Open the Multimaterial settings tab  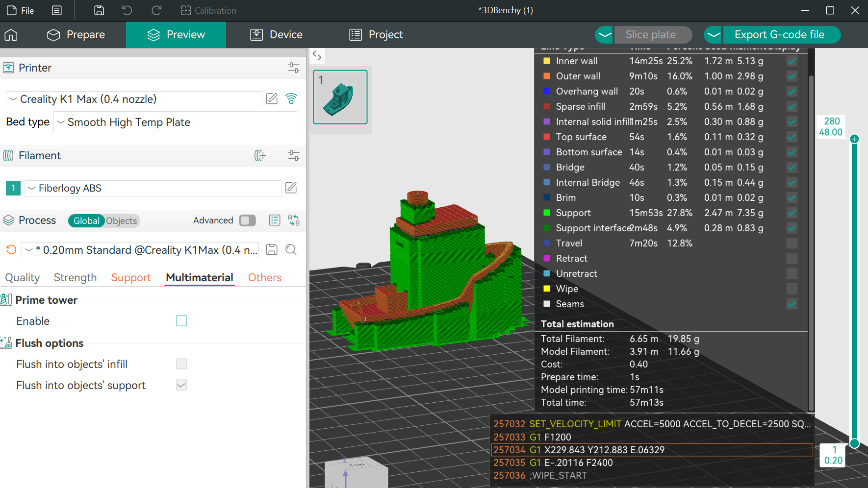[200, 278]
